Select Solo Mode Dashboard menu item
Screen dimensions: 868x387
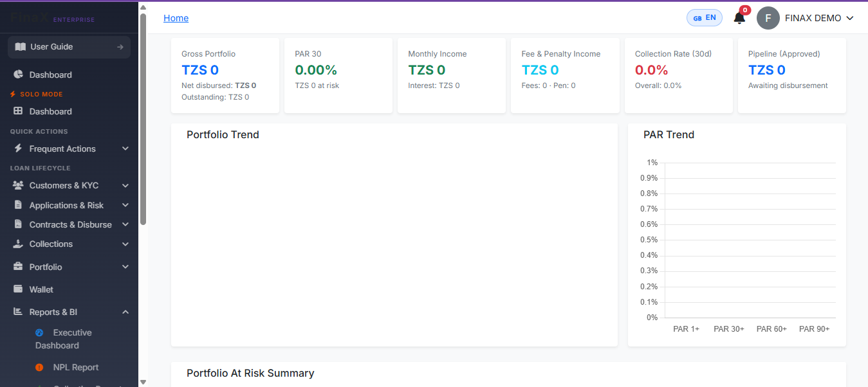pos(69,111)
